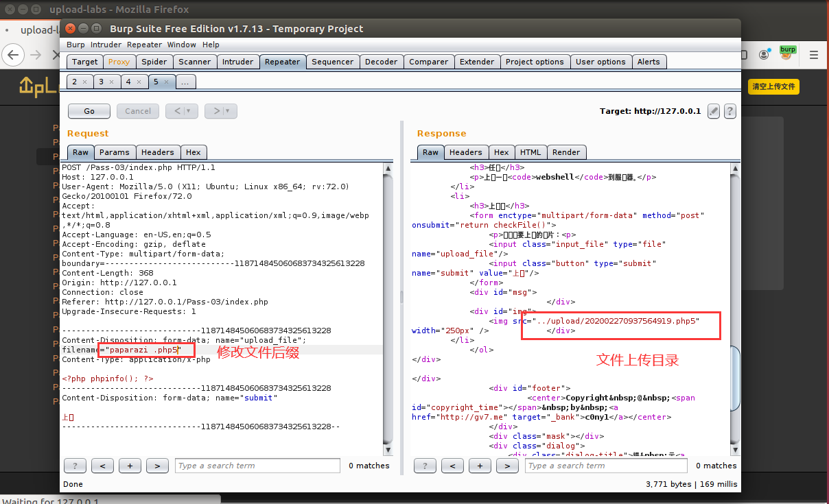The height and width of the screenshot is (504, 829).
Task: Show the response Hex view
Action: pos(502,152)
